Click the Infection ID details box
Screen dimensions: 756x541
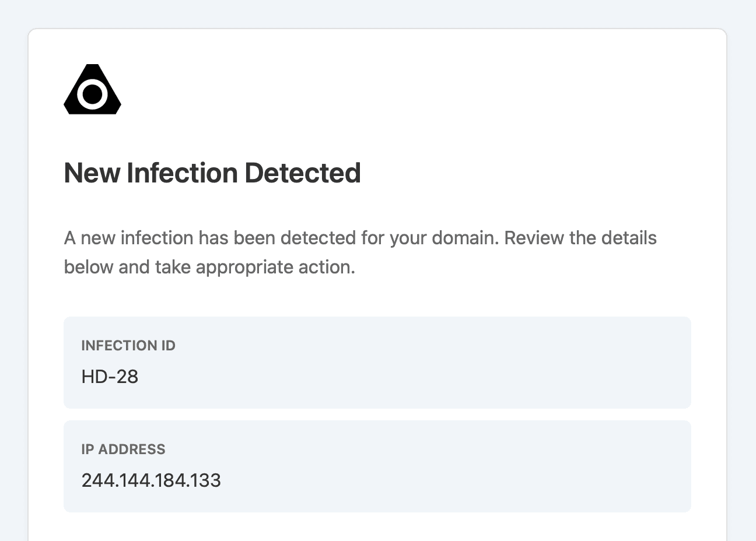point(377,363)
